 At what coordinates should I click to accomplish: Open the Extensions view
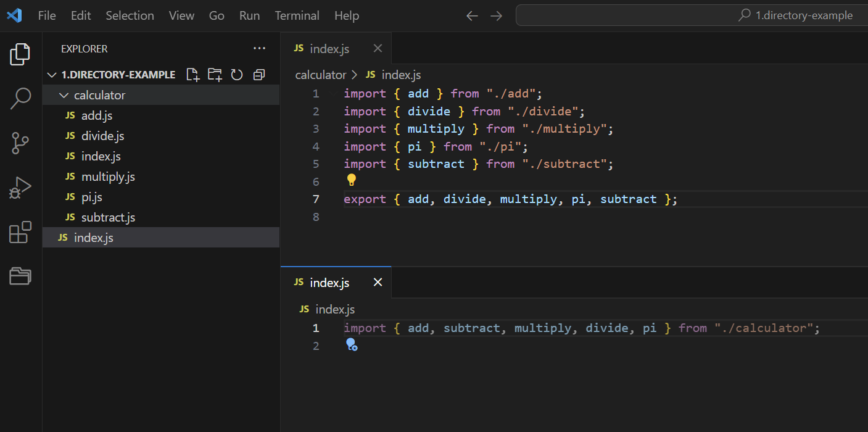(x=20, y=232)
